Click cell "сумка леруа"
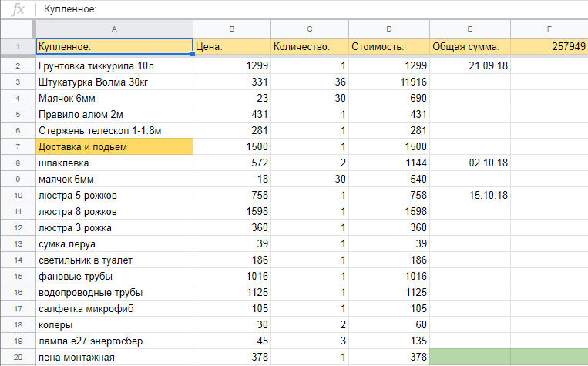Screen dimensions: 588x366 pos(114,243)
